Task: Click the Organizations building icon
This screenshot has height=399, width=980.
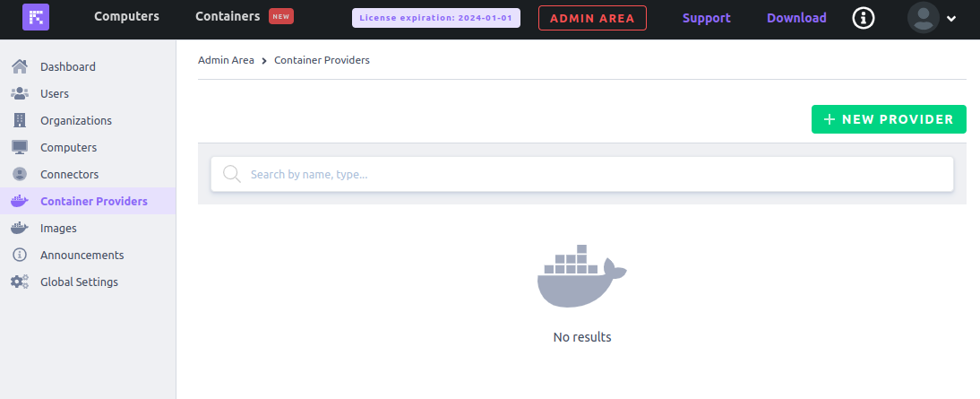Action: 20,120
